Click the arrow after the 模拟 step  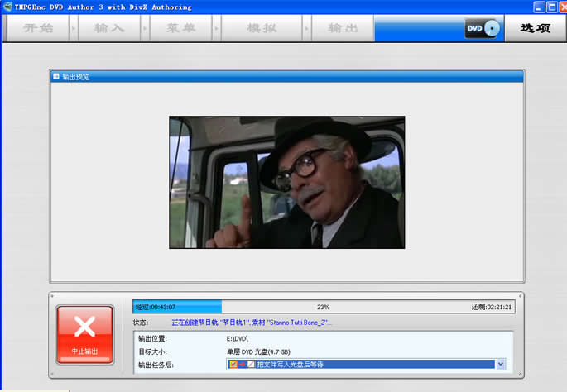[306, 28]
